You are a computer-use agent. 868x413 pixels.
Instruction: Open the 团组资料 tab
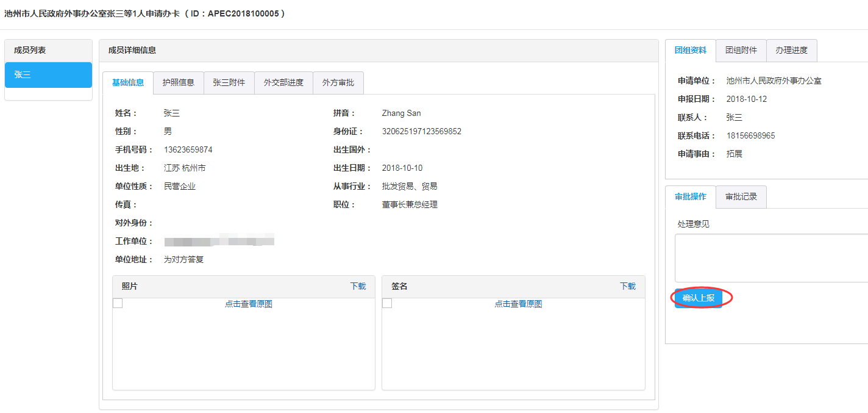(x=691, y=51)
